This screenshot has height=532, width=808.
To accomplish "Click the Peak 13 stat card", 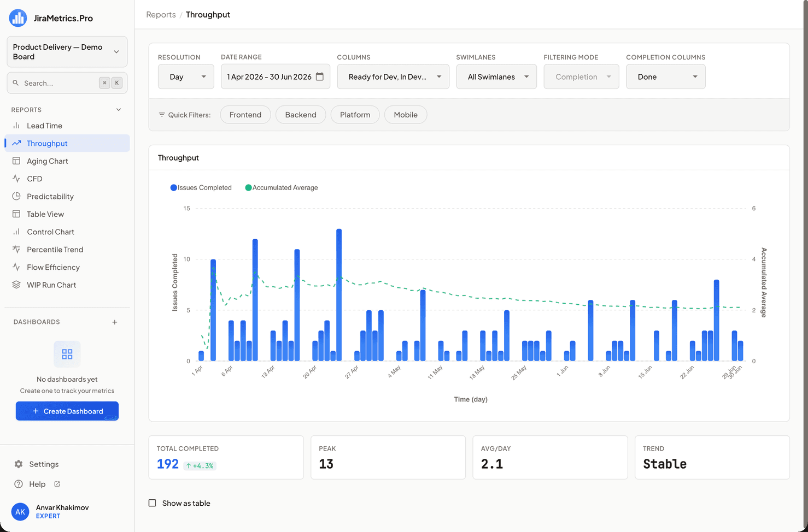I will (388, 458).
